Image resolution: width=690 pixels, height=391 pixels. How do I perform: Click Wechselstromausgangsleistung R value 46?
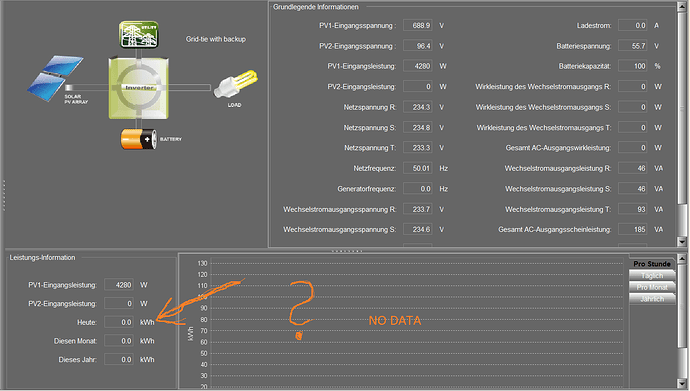click(632, 168)
